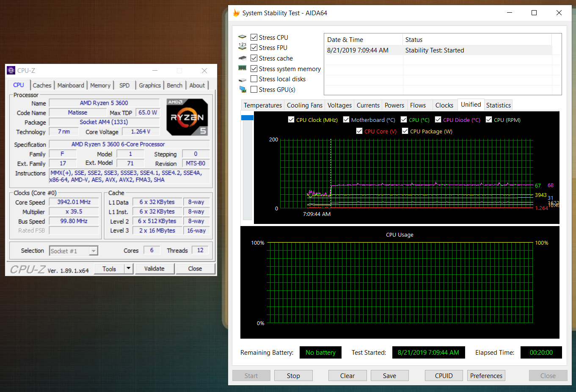Open the Cooling Fans tab
Viewport: 576px width, 392px height.
(x=305, y=105)
